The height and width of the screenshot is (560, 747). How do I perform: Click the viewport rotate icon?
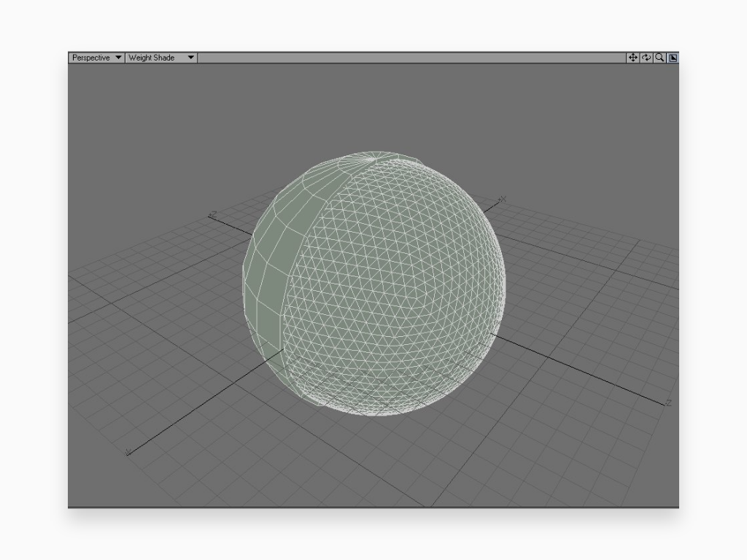point(646,58)
